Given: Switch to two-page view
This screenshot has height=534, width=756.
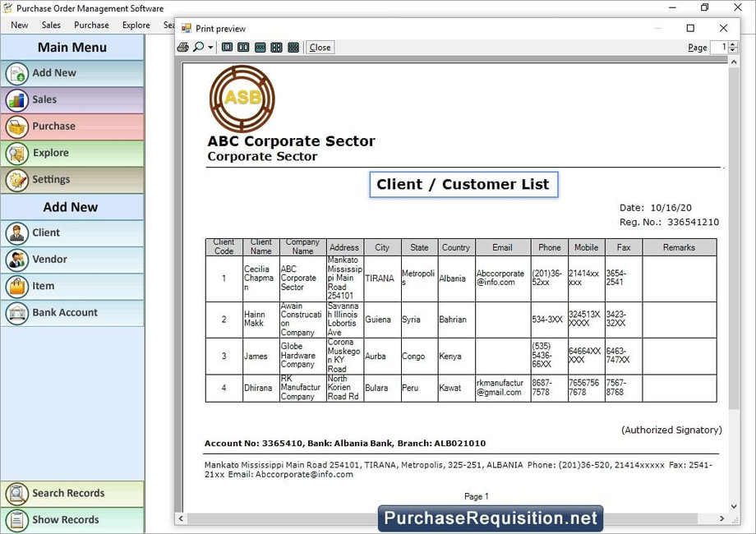Looking at the screenshot, I should 243,47.
